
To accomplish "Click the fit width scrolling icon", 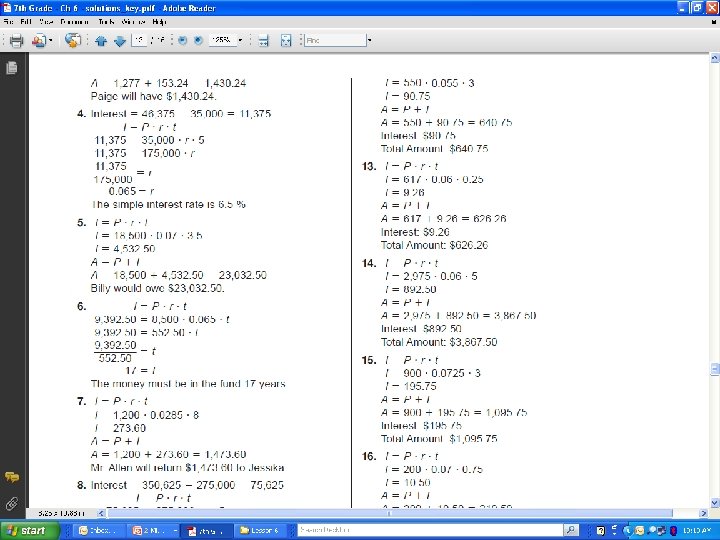I will 263,41.
